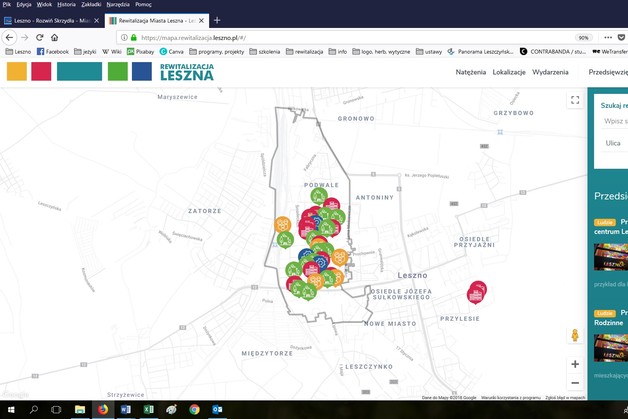Open the browser home page
This screenshot has width=628, height=419.
[54, 38]
